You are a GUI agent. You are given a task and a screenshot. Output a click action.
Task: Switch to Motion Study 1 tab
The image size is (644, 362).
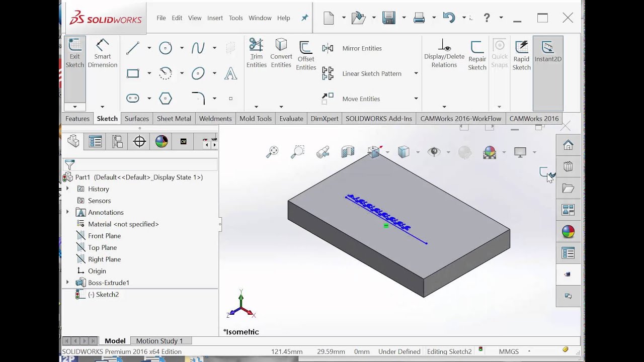click(x=159, y=341)
